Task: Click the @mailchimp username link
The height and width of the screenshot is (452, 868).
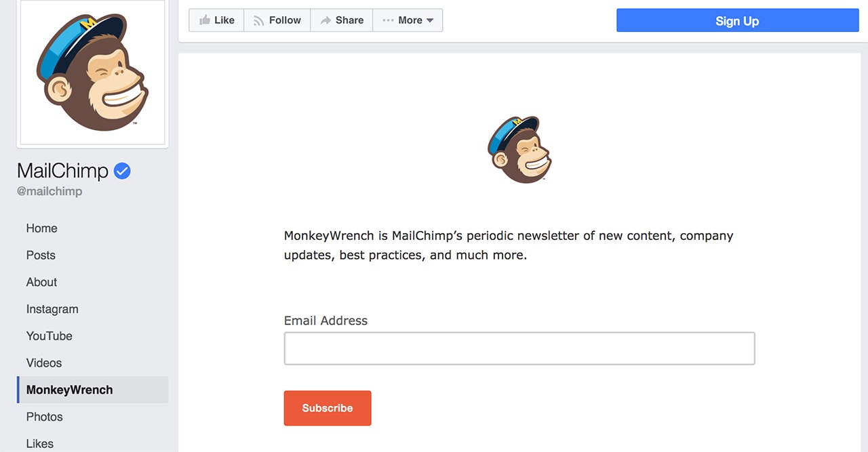Action: pos(50,191)
